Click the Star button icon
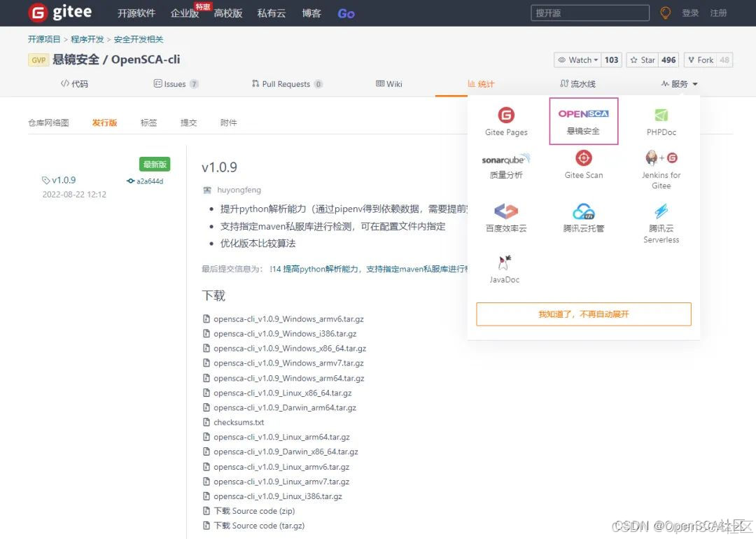The image size is (756, 539). [633, 59]
